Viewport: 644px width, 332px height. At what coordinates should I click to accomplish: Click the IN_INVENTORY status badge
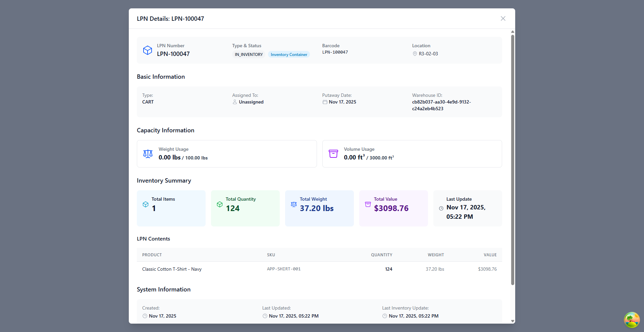(x=249, y=55)
